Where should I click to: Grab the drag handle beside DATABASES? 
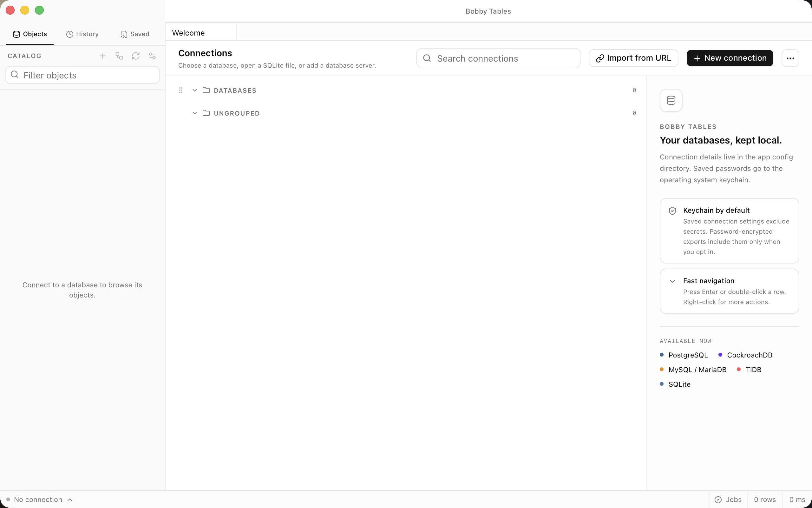(x=180, y=90)
